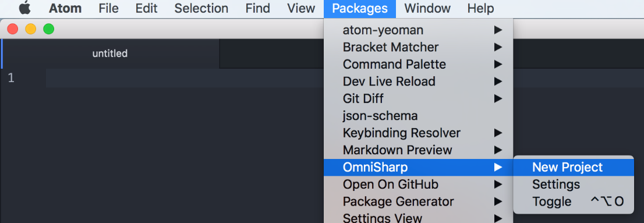Click line 1 in the editor

pyautogui.click(x=185, y=78)
